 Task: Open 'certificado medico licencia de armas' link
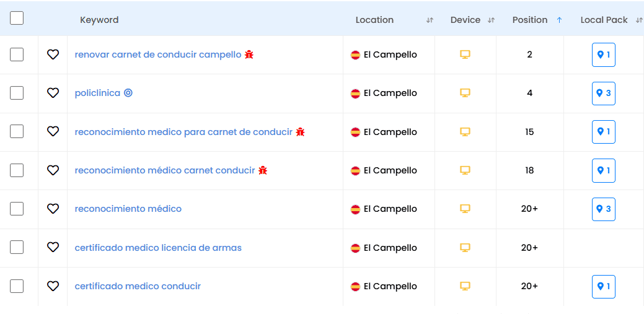tap(158, 248)
